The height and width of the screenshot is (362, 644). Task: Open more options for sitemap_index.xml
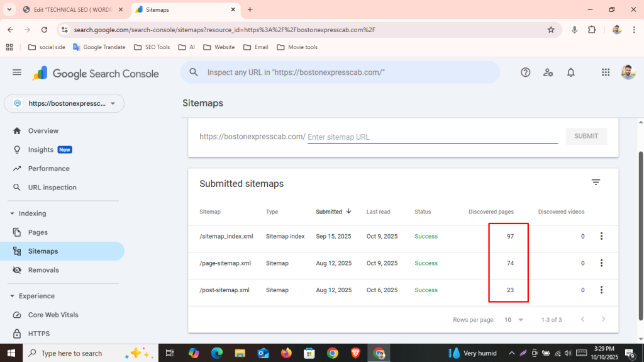pos(601,236)
